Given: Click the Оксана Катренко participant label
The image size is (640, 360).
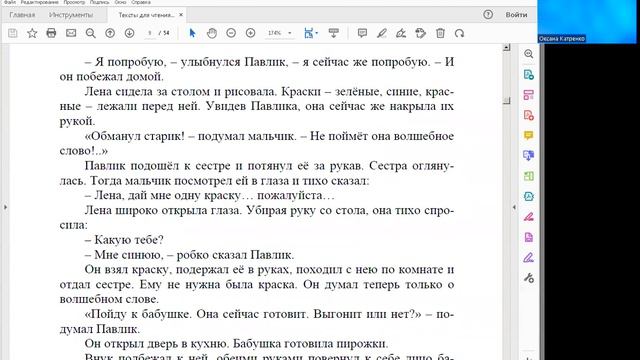Looking at the screenshot, I should (562, 39).
